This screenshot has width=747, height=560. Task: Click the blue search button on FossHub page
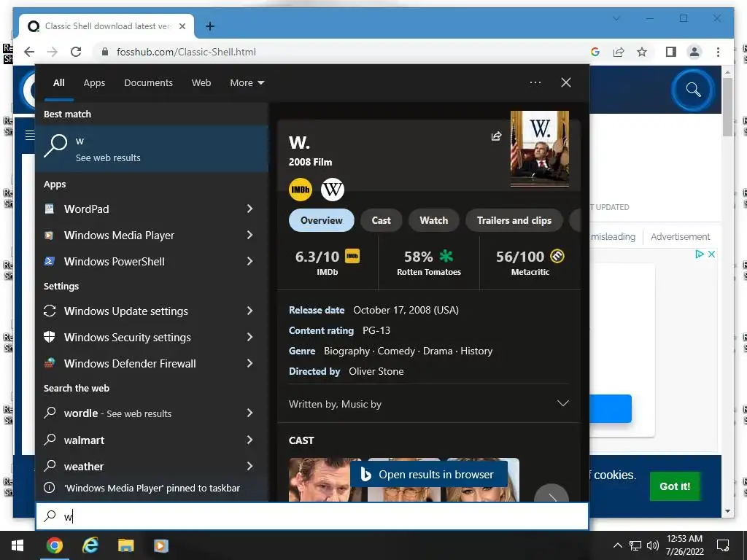click(693, 90)
